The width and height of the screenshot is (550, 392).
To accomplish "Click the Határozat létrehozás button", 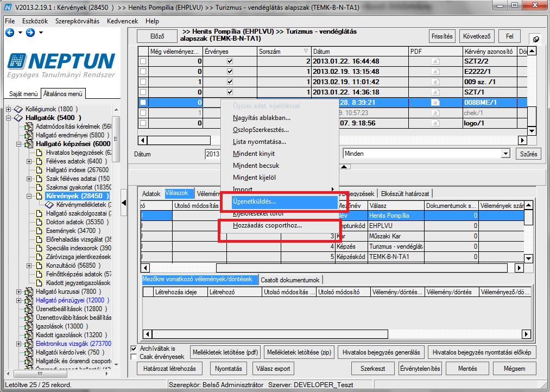I will [x=170, y=369].
